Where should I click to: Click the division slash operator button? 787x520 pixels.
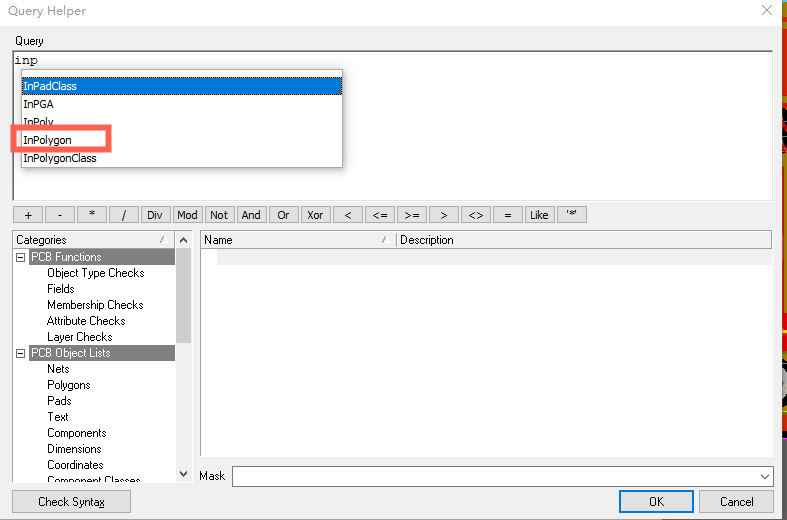tap(124, 215)
